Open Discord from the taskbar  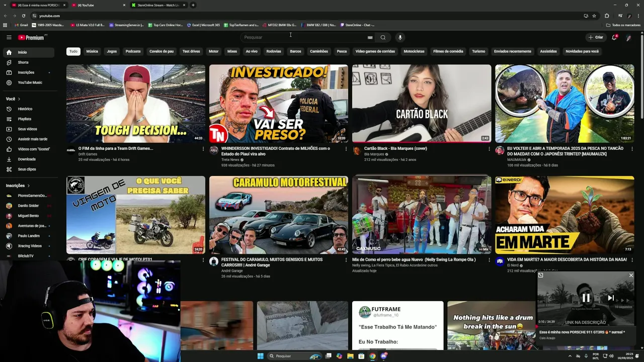coord(383,356)
